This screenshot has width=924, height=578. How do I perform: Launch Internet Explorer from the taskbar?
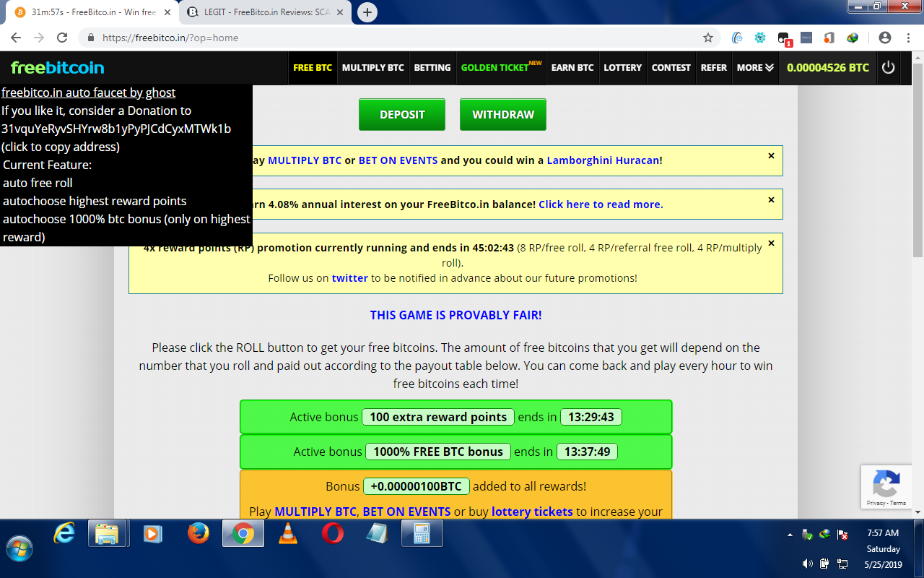click(65, 534)
